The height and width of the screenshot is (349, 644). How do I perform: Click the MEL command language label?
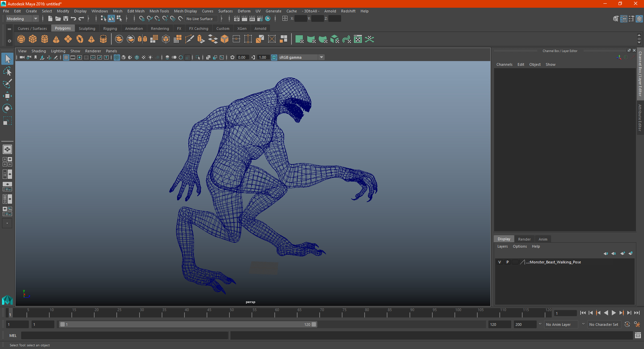pyautogui.click(x=13, y=336)
